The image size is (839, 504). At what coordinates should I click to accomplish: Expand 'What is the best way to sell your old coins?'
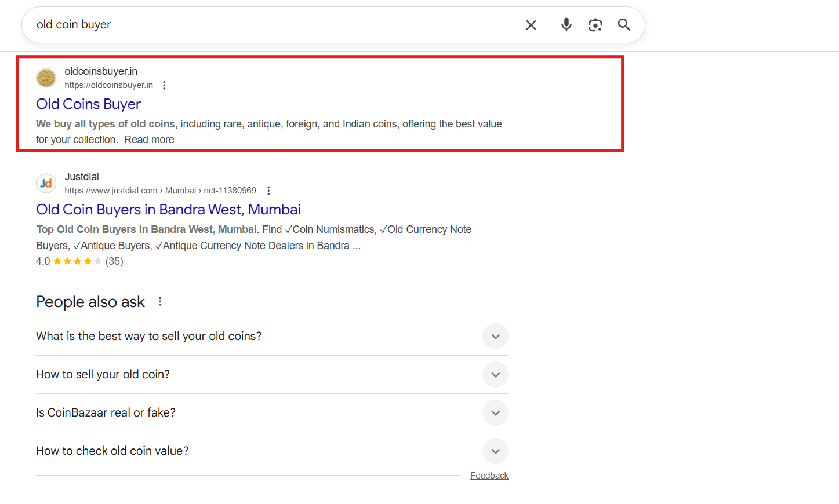[x=495, y=337]
